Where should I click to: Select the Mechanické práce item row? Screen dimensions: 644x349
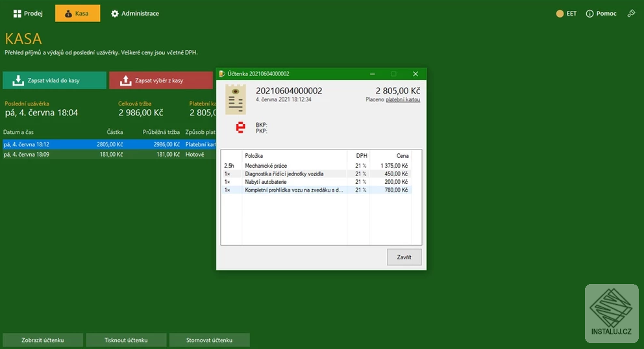coord(316,166)
